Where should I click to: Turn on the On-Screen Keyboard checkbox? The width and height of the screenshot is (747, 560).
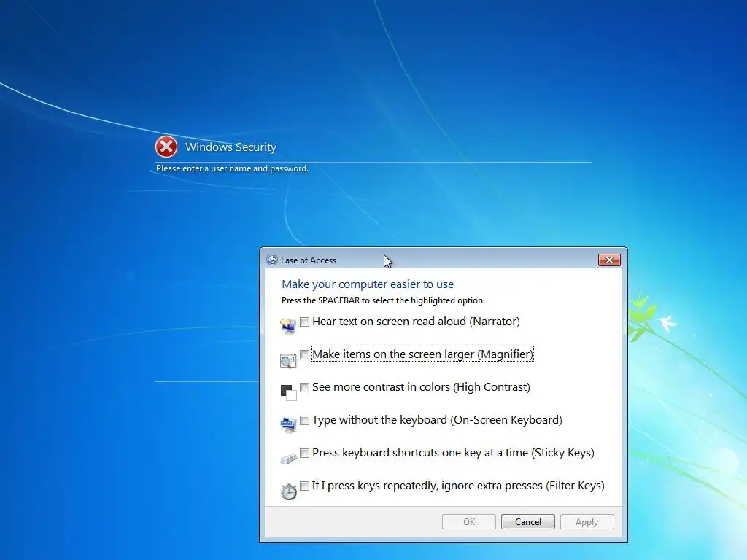tap(304, 421)
